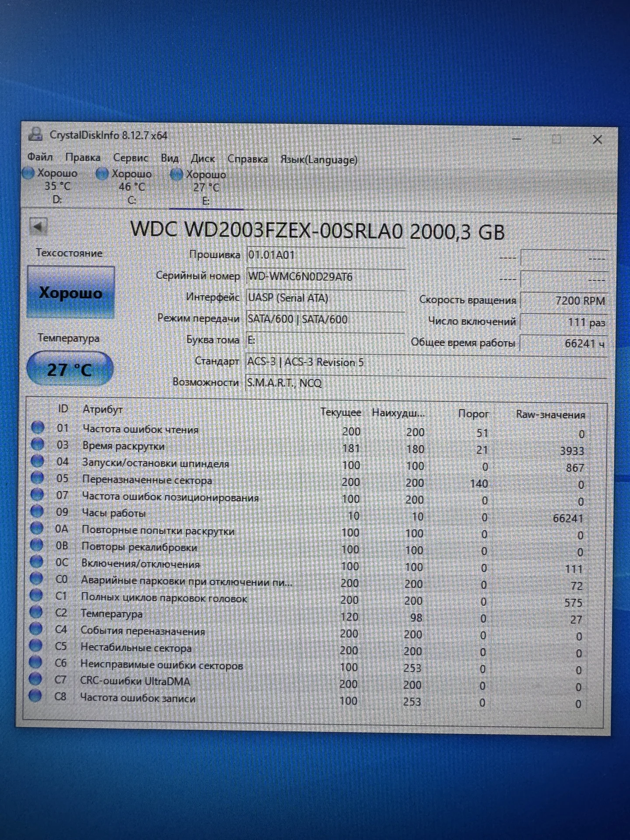Click status icon for attribute C5
This screenshot has height=840, width=630.
tap(35, 645)
